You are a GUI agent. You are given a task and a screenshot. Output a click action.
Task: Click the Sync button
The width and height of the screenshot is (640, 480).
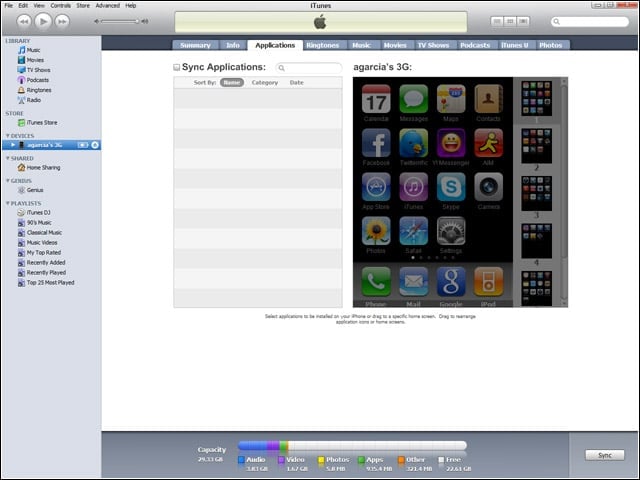coord(604,455)
